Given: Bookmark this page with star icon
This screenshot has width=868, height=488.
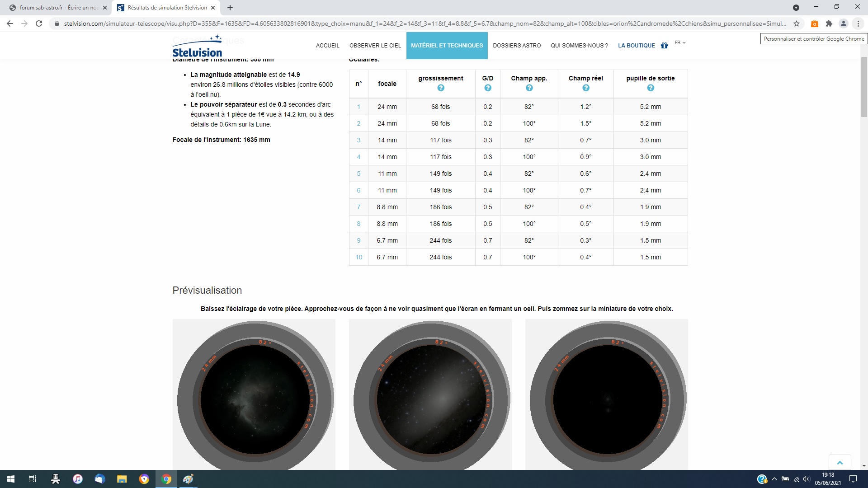Looking at the screenshot, I should pyautogui.click(x=797, y=23).
